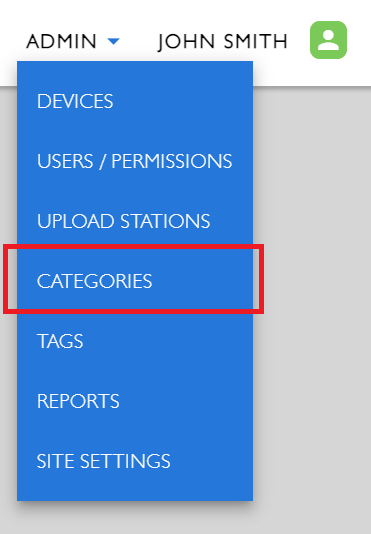Click the white header bar right of the avatar
Screen dimensions: 371x534
(x=359, y=41)
